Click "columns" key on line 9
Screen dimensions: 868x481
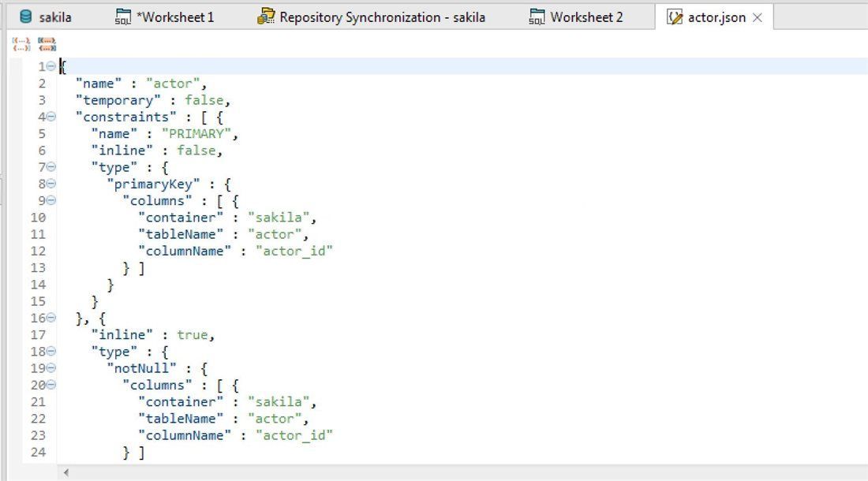pos(157,201)
